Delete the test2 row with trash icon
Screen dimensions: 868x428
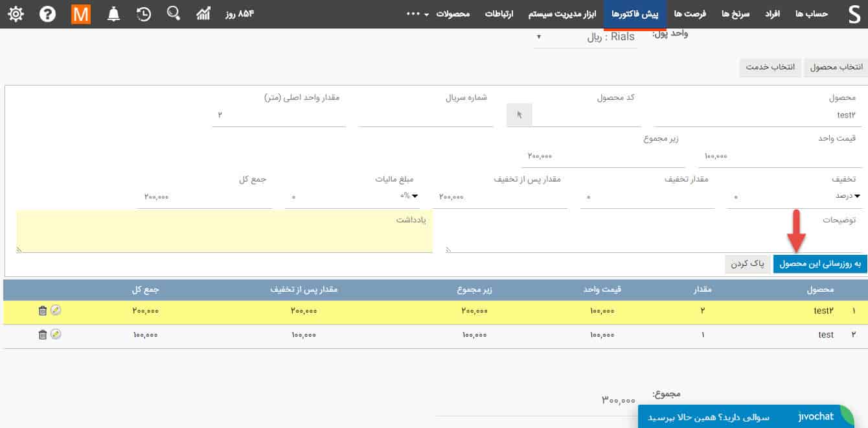(43, 311)
